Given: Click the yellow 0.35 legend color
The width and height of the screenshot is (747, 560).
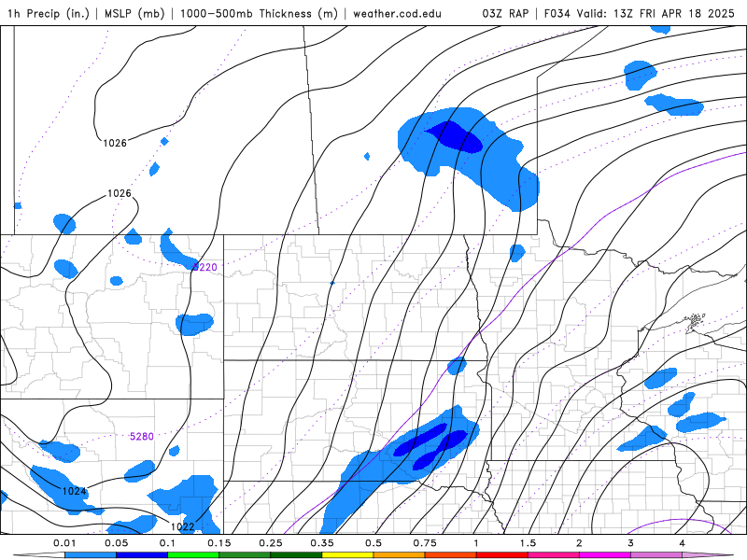Looking at the screenshot, I should click(347, 555).
